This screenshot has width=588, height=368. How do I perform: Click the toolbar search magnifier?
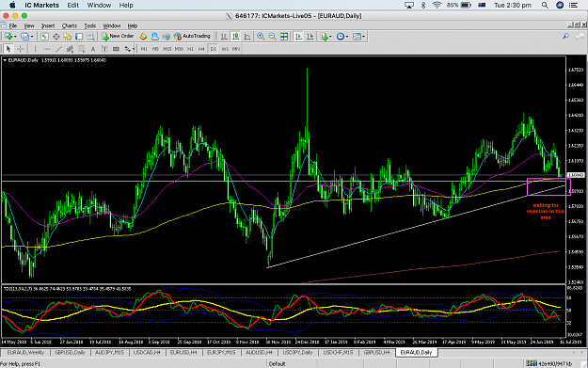pyautogui.click(x=565, y=36)
